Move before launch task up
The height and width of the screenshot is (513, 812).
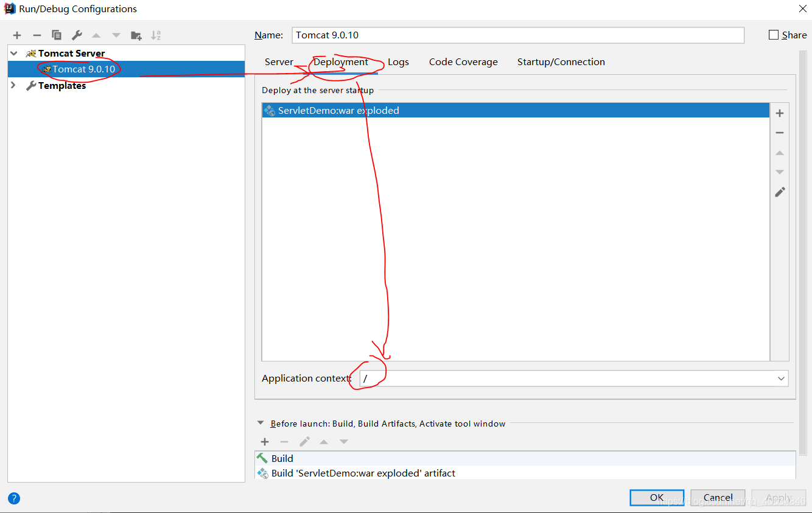click(x=324, y=442)
